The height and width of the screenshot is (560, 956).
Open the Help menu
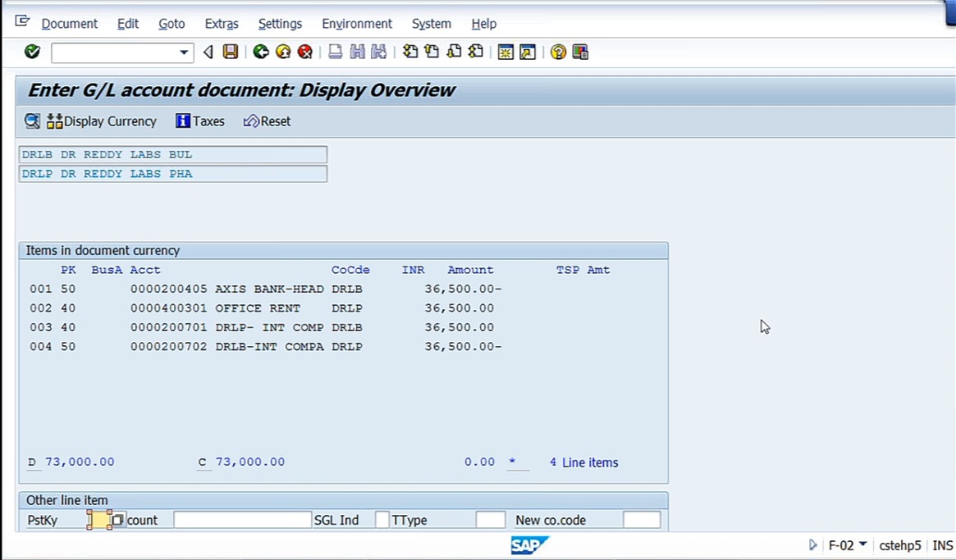[x=483, y=24]
